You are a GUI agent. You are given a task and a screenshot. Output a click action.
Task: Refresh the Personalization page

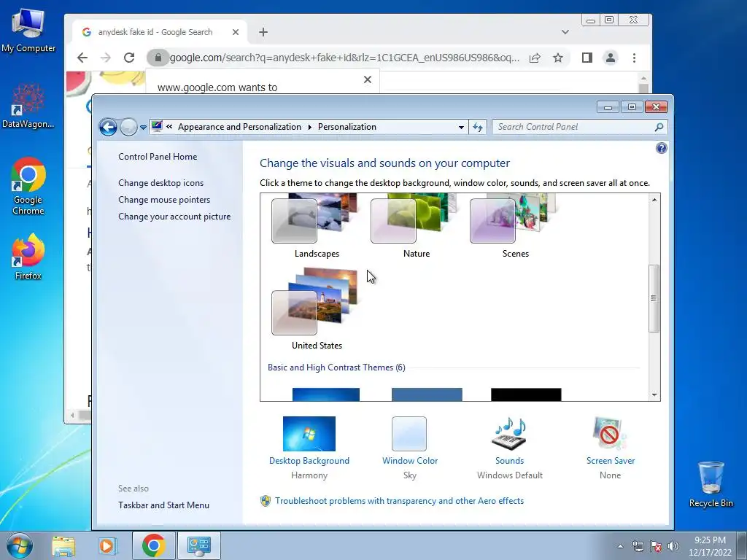pos(478,127)
